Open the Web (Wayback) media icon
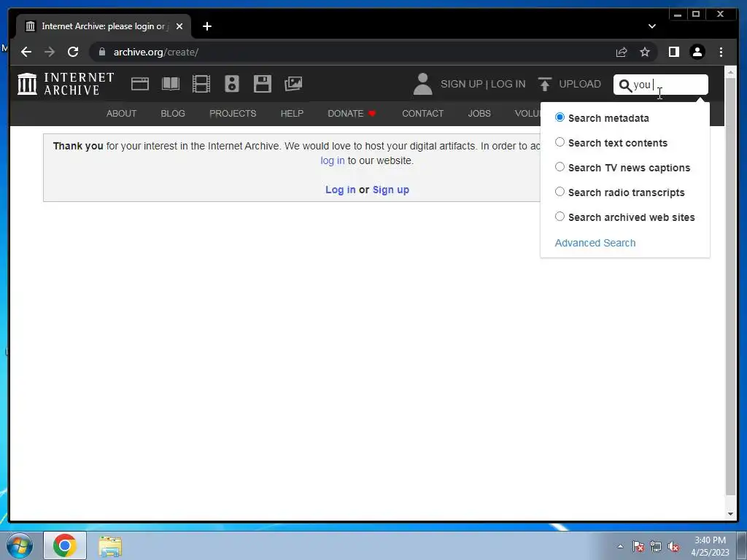This screenshot has width=747, height=560. point(140,84)
